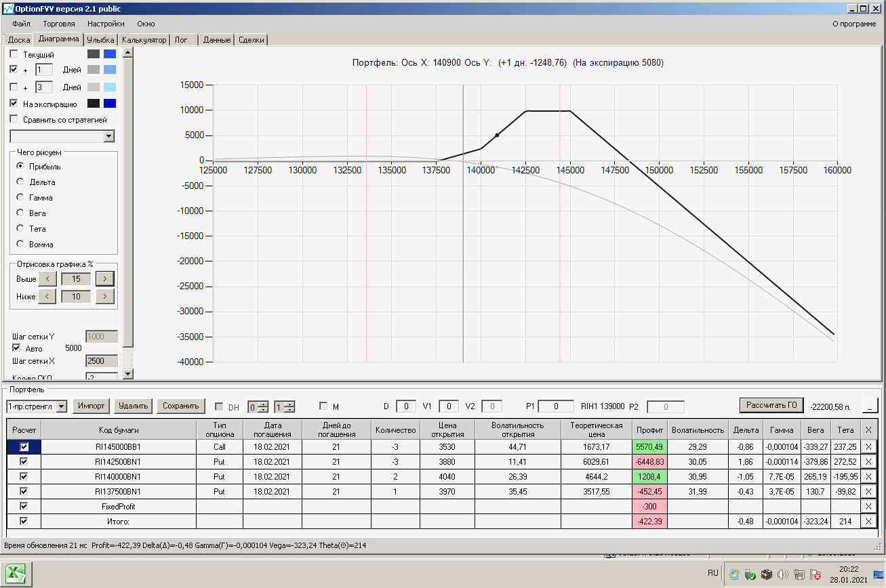
Task: Select the RI140000BN1 security code cell
Action: point(119,476)
